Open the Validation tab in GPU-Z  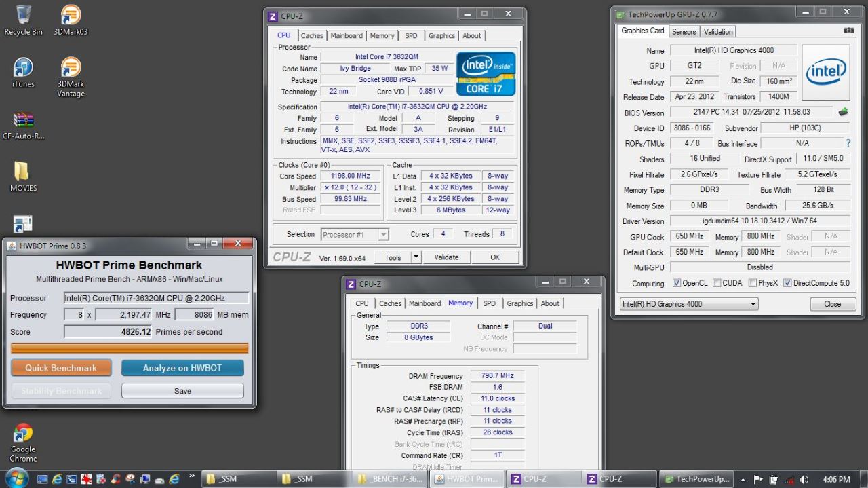point(718,31)
